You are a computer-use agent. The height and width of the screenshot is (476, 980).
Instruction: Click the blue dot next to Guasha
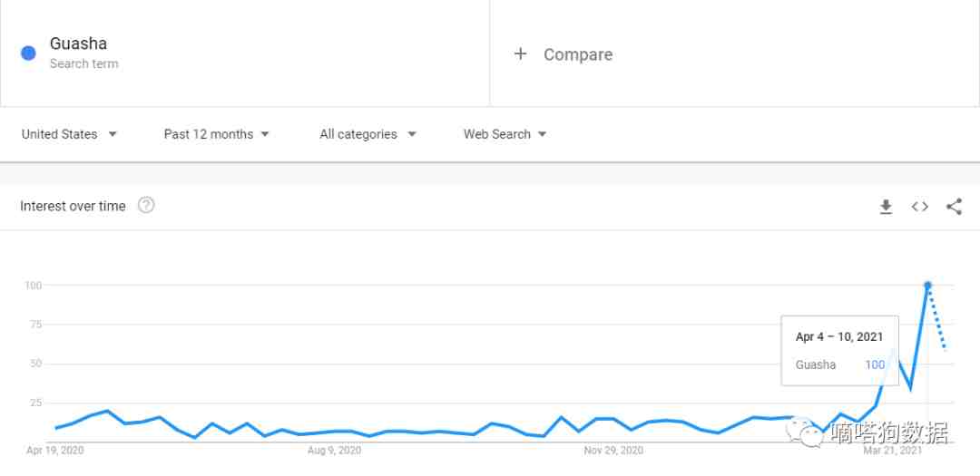[28, 53]
